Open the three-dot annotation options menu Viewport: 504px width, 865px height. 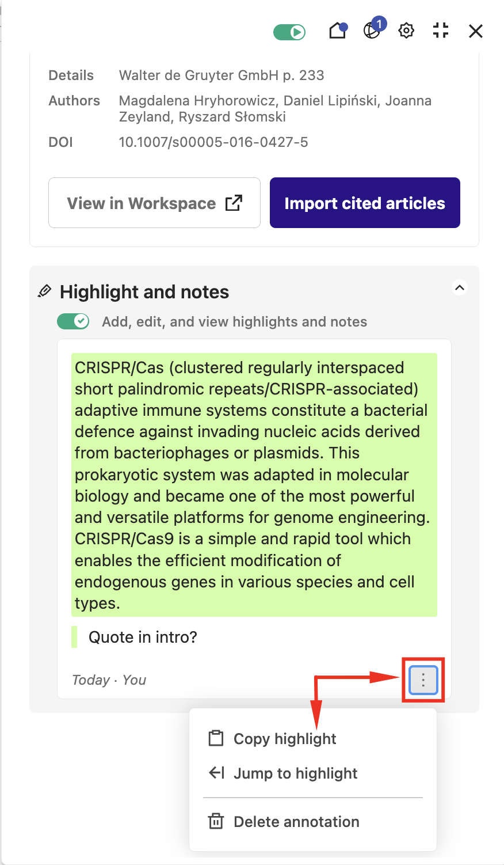423,680
